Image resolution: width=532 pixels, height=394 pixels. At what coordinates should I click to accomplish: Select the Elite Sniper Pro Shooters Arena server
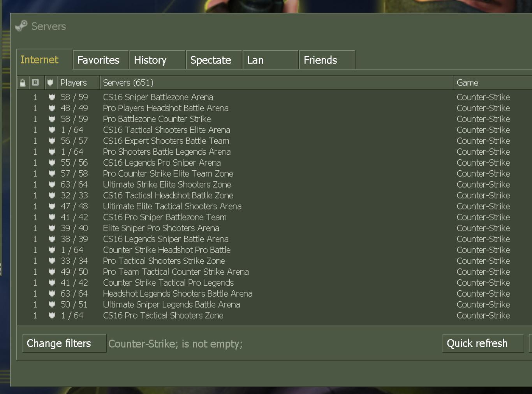161,228
